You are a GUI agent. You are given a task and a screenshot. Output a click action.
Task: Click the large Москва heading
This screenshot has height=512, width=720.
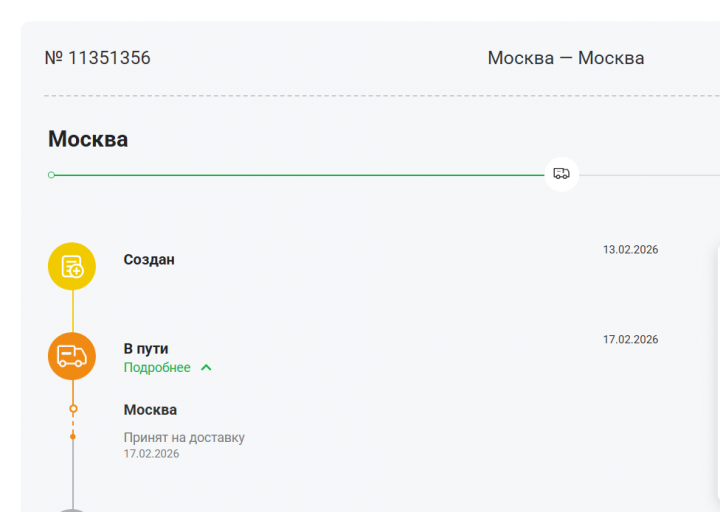coord(88,139)
